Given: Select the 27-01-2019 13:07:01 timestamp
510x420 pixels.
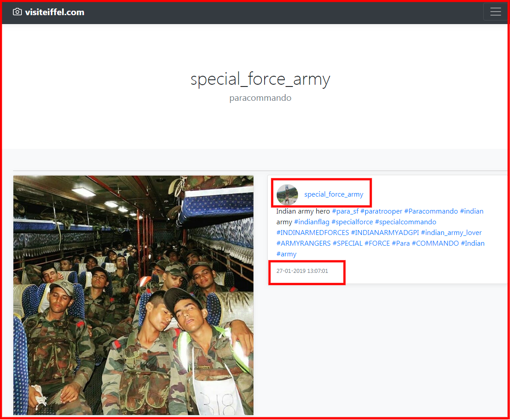Looking at the screenshot, I should pos(302,271).
